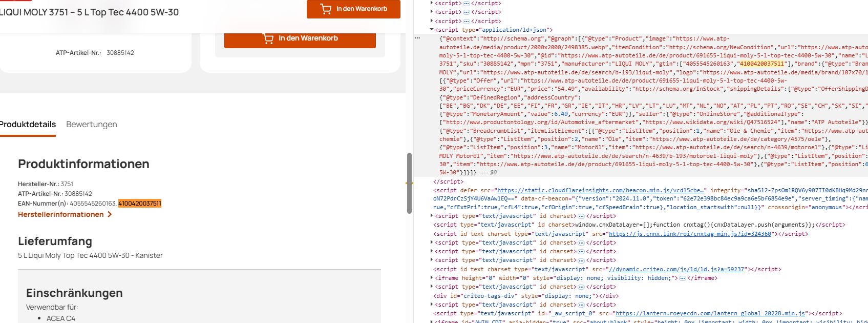The image size is (868, 323).
Task: Click the Hersteller-Nr.: 3751 line
Action: pos(46,184)
